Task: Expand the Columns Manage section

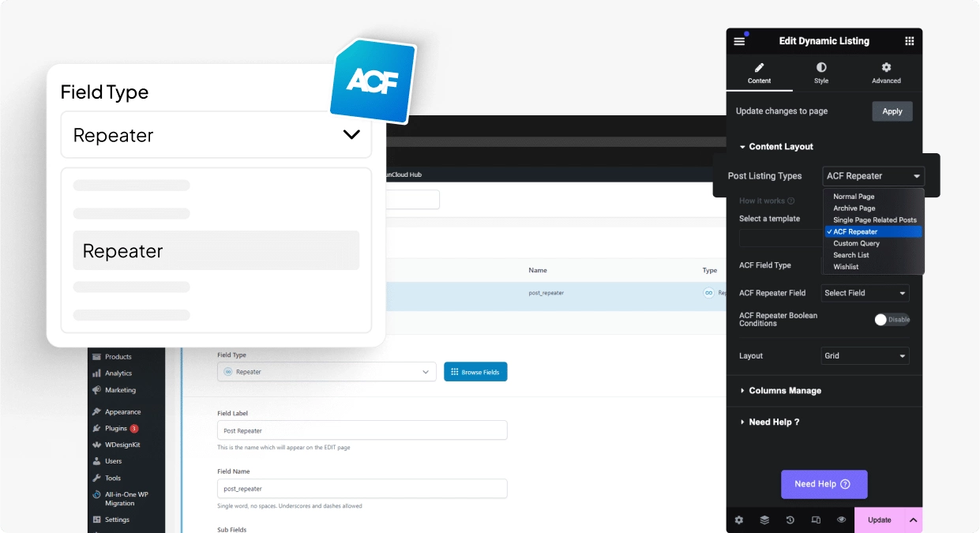Action: click(x=782, y=390)
